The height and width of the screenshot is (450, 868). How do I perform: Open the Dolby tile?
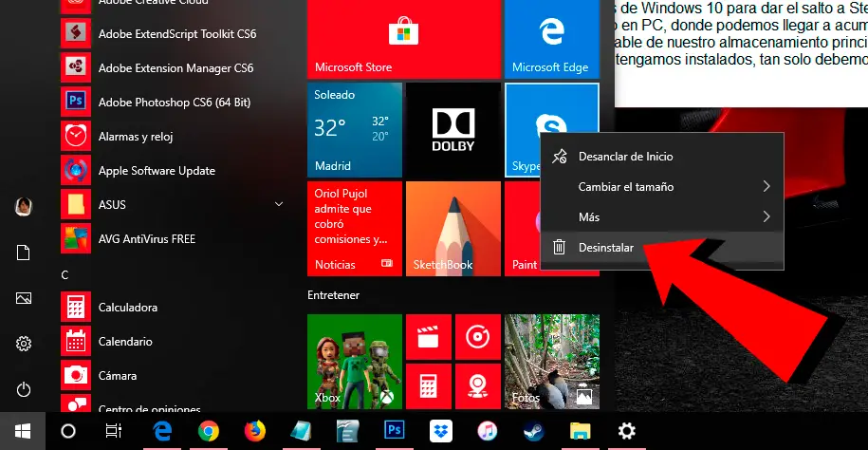click(453, 130)
